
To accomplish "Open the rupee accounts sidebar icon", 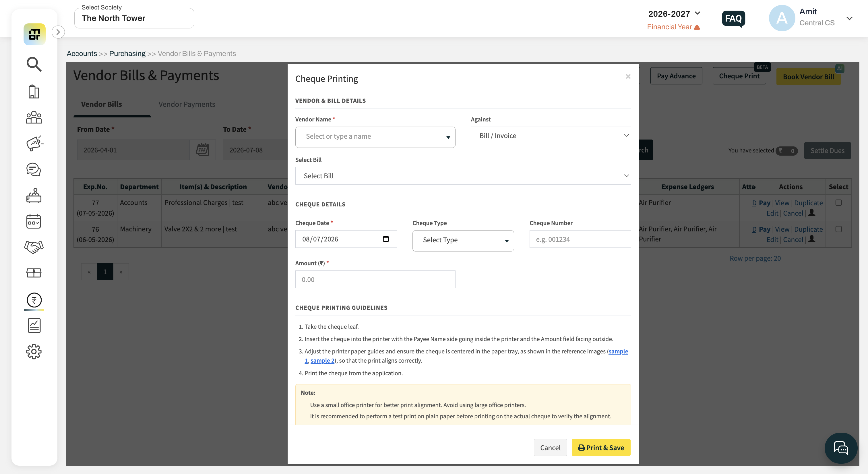I will [34, 300].
